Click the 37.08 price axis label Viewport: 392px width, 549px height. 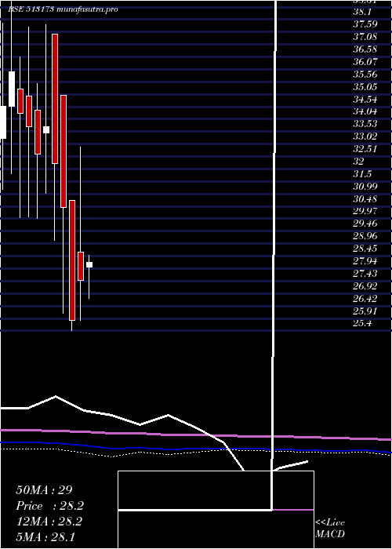tap(365, 36)
